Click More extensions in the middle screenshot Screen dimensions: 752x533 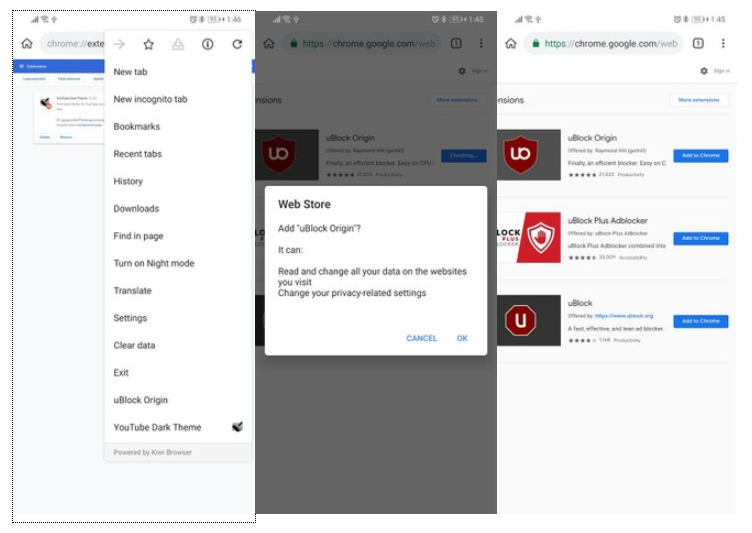(457, 100)
